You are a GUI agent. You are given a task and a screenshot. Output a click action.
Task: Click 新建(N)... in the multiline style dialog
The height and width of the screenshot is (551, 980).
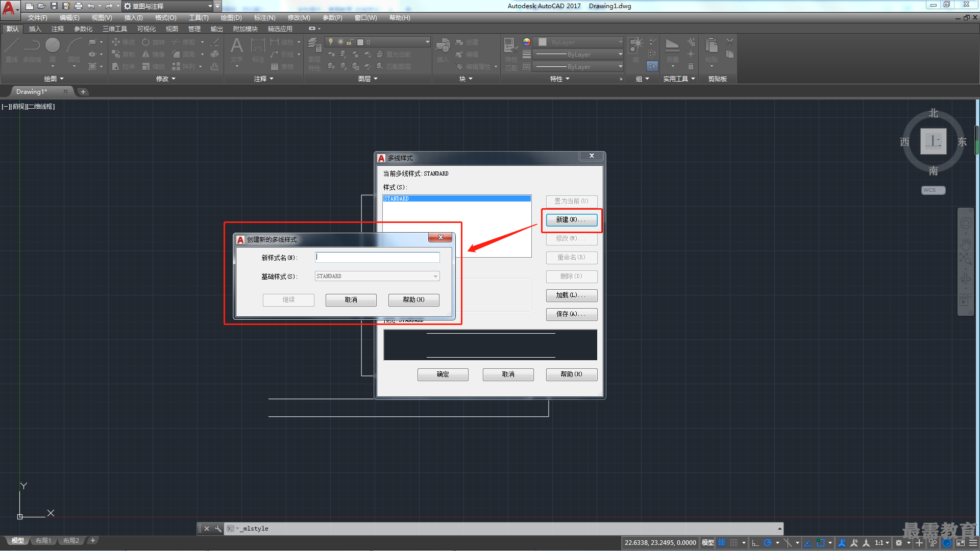point(572,220)
